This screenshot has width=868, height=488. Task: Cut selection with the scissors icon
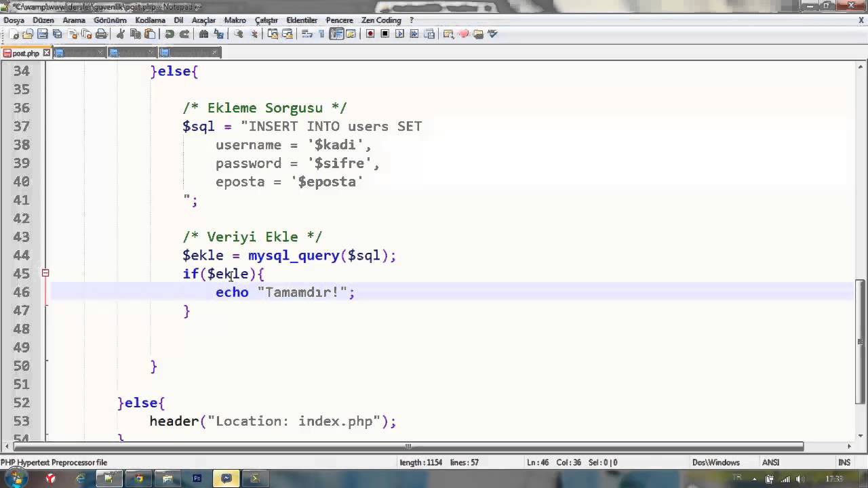(x=121, y=34)
